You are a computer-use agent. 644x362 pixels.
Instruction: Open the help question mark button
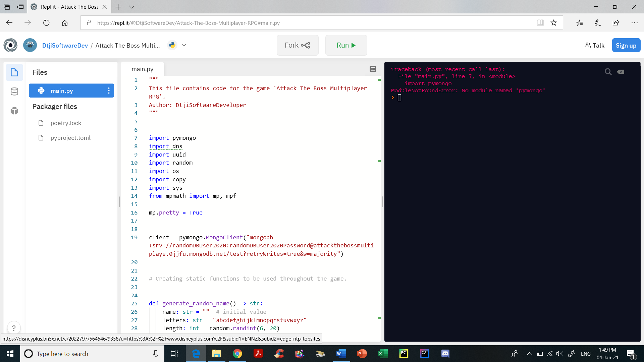point(14,328)
